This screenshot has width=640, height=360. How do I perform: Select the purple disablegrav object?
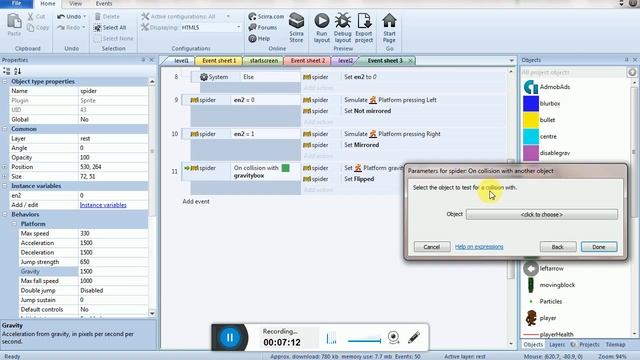531,153
